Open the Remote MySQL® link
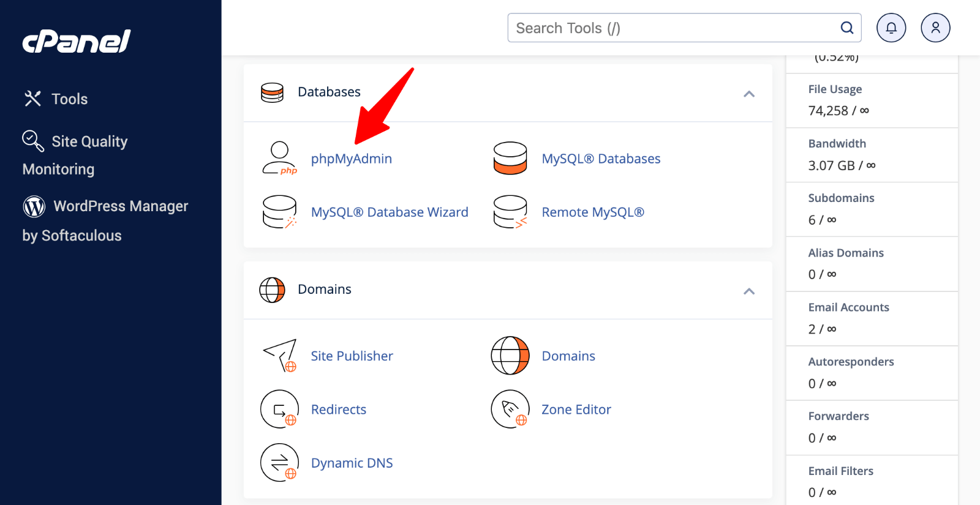This screenshot has height=505, width=980. [x=593, y=212]
